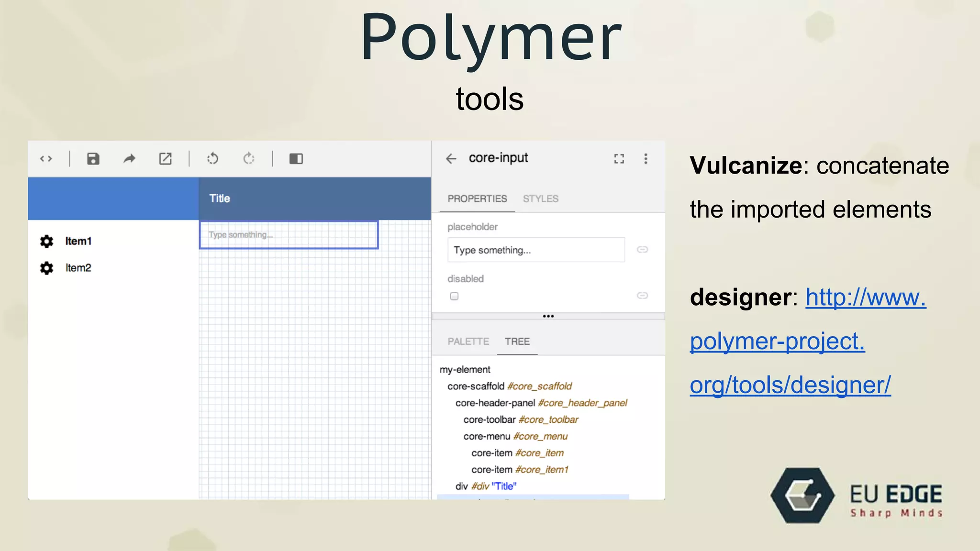The width and height of the screenshot is (980, 551).
Task: Click the Type something canvas input
Action: click(289, 235)
